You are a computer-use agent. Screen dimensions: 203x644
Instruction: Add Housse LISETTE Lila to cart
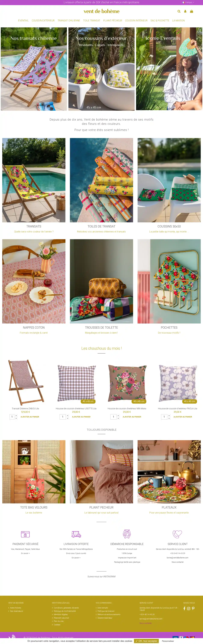81,417
